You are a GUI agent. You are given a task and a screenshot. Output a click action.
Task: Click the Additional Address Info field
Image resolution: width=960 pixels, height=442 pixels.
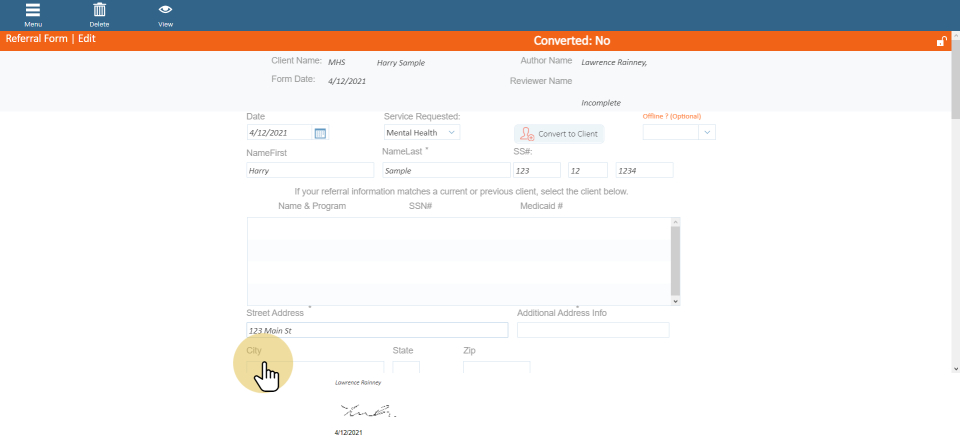(593, 331)
